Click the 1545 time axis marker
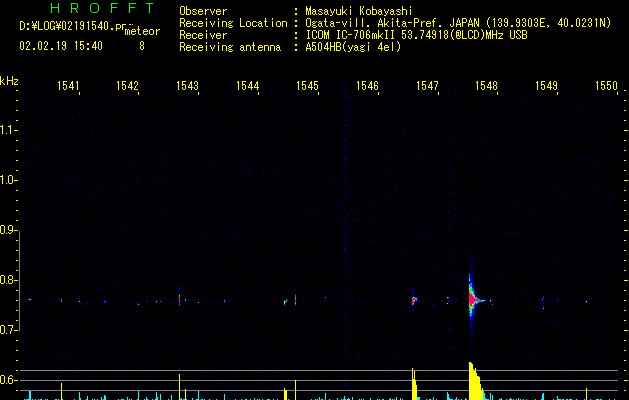The height and width of the screenshot is (400, 629). click(308, 86)
